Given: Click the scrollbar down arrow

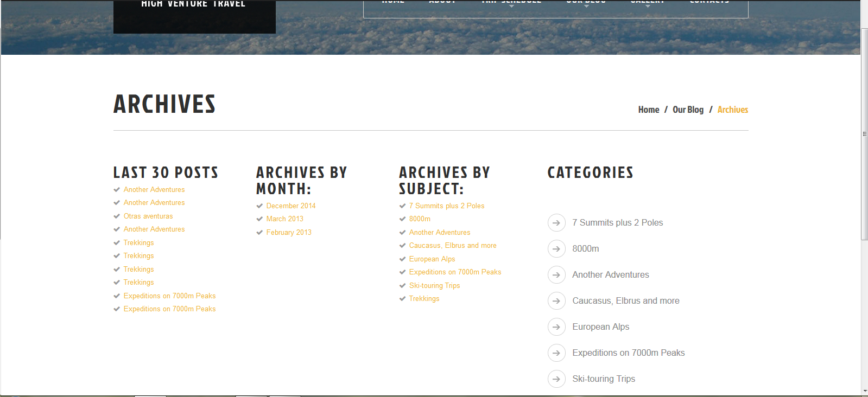Looking at the screenshot, I should pos(864,391).
